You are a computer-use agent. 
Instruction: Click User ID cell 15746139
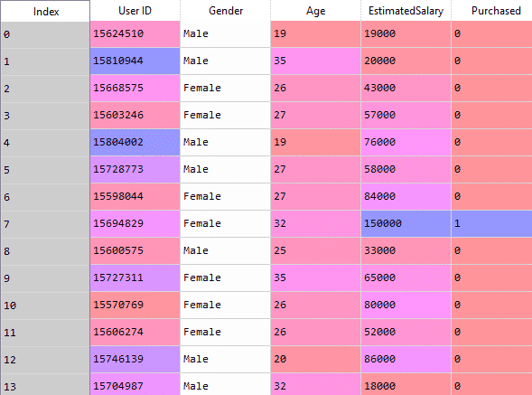(x=135, y=360)
